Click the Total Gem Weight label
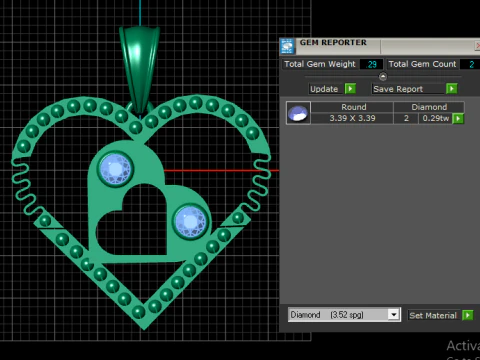Image resolution: width=480 pixels, height=360 pixels. [320, 64]
